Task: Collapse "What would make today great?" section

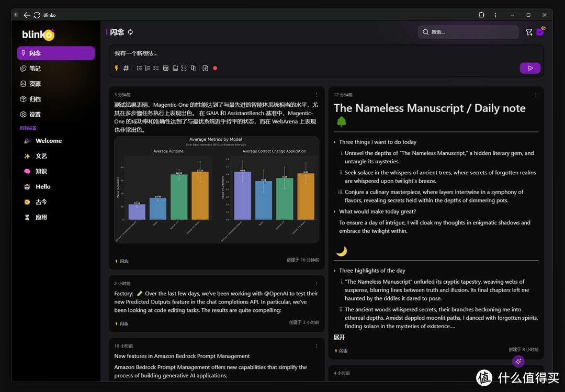Action: click(335, 212)
